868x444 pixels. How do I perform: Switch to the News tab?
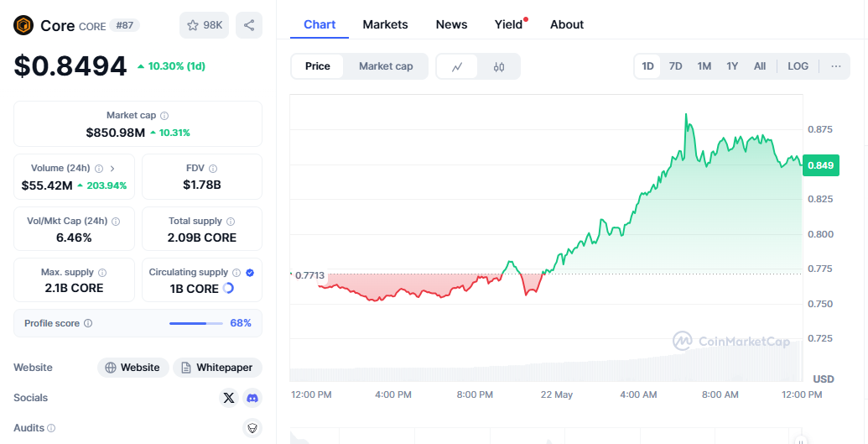(451, 25)
